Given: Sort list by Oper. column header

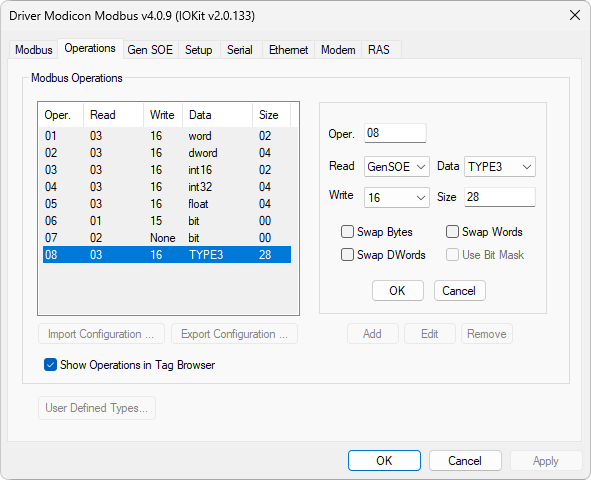Looking at the screenshot, I should (x=61, y=115).
